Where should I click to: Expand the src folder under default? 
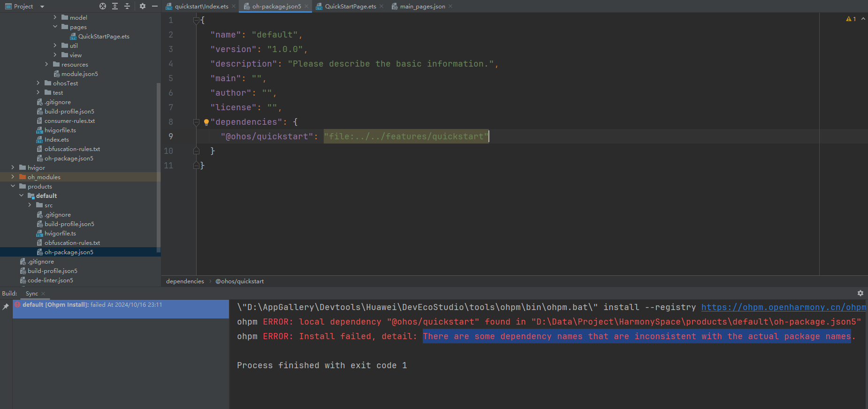30,205
